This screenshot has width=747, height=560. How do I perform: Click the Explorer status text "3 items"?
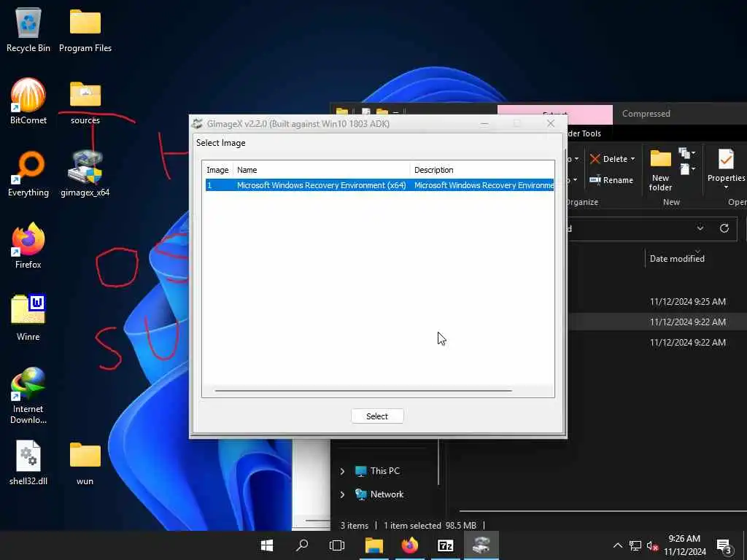(x=355, y=526)
